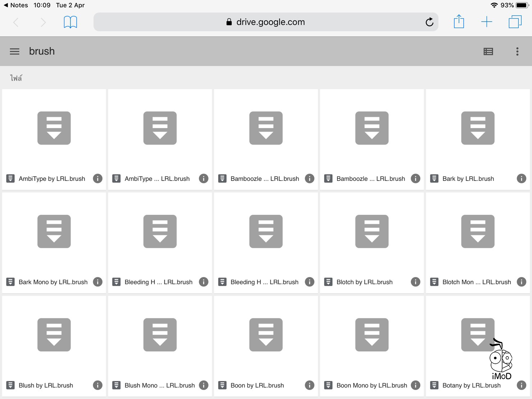Open the three-dot more options menu
Viewport: 532px width, 399px height.
[517, 51]
